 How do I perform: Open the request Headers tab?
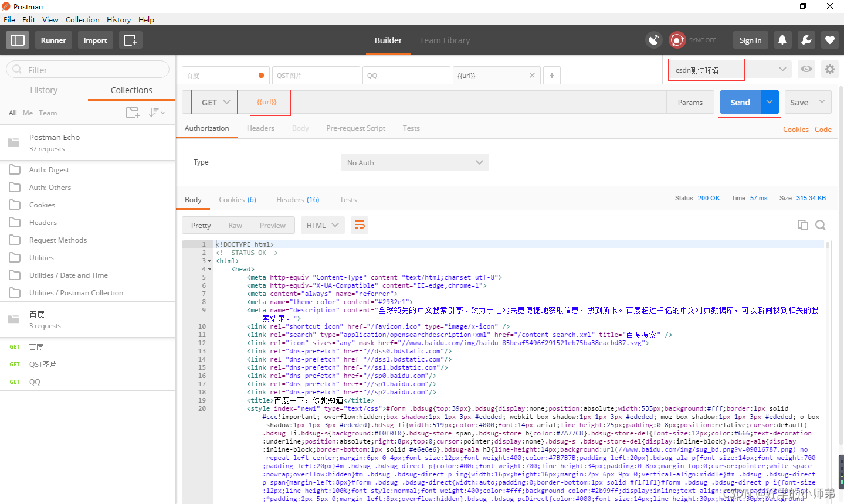260,128
